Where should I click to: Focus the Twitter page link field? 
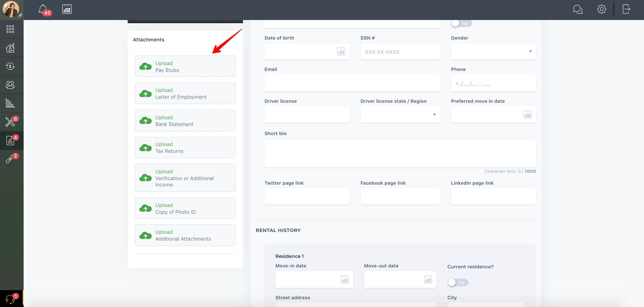tap(307, 196)
